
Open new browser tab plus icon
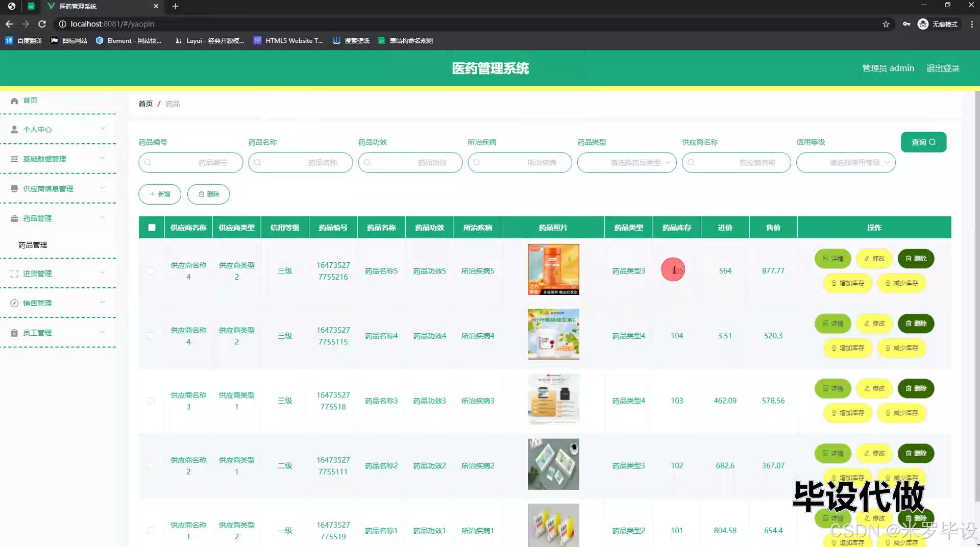pyautogui.click(x=175, y=6)
